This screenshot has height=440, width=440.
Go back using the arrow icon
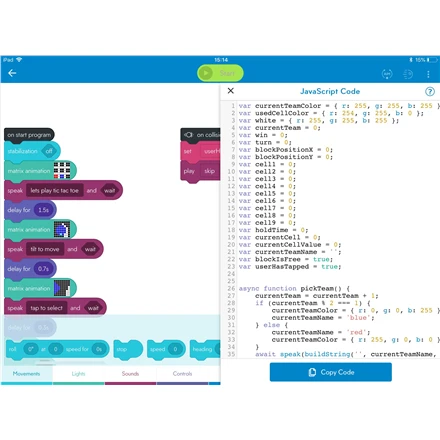click(x=12, y=73)
